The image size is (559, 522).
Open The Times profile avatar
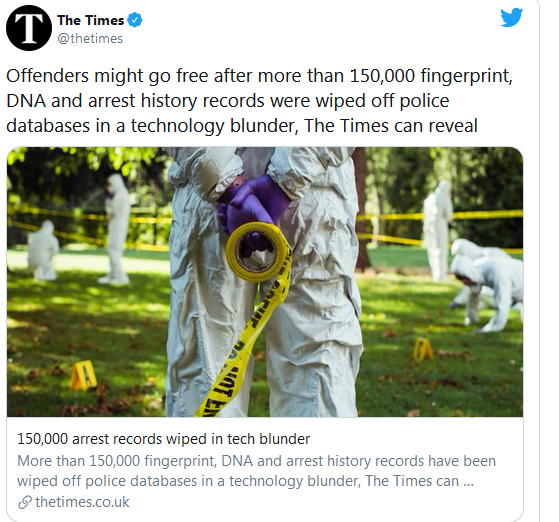[x=29, y=28]
